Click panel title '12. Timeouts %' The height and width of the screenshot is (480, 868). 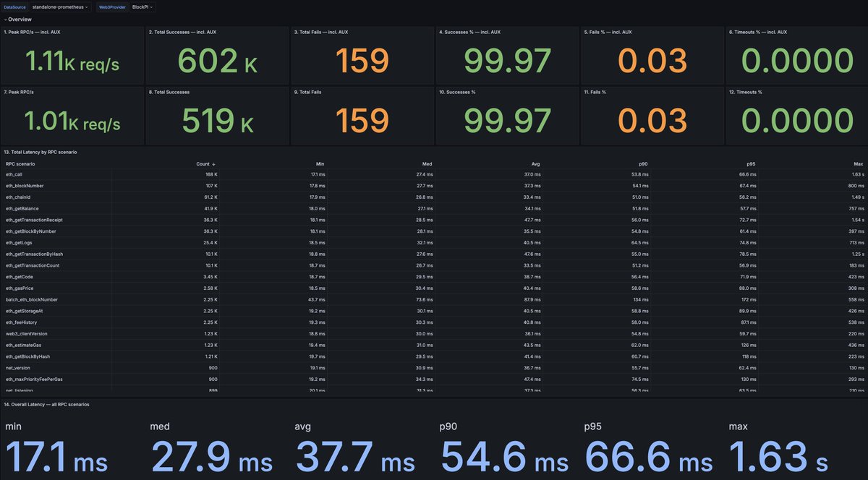click(x=746, y=93)
